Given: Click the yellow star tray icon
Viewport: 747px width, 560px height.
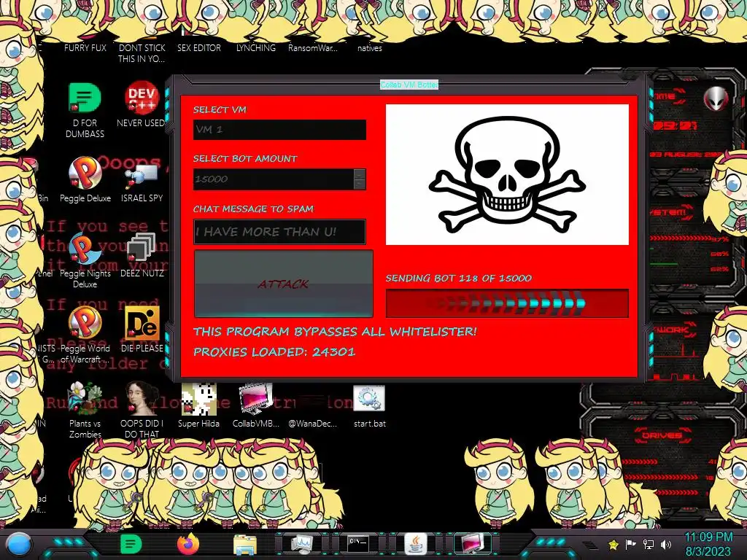Looking at the screenshot, I should coord(614,544).
